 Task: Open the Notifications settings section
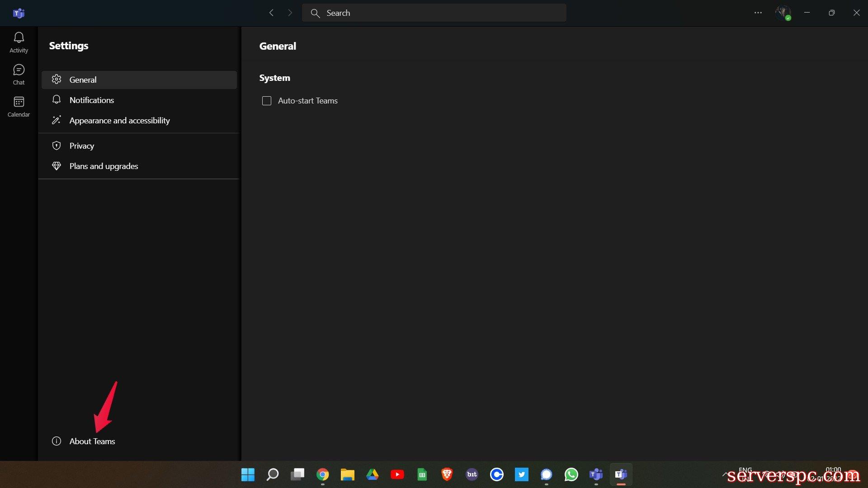pos(92,100)
